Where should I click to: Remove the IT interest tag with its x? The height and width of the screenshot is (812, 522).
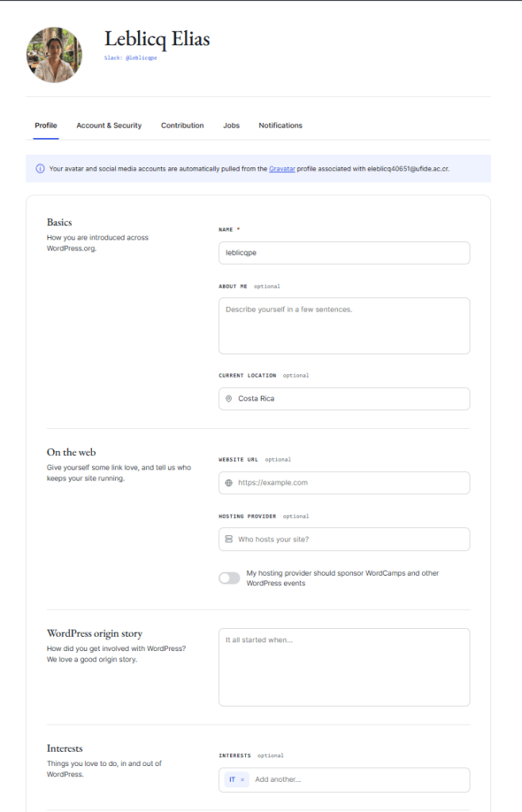pyautogui.click(x=243, y=779)
